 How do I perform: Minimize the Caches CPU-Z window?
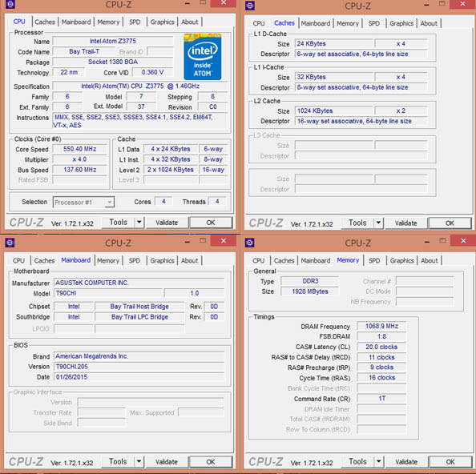pos(426,5)
